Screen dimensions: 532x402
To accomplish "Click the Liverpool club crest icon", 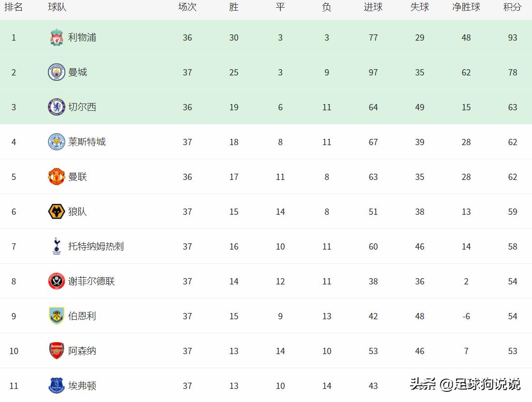I will coord(57,38).
